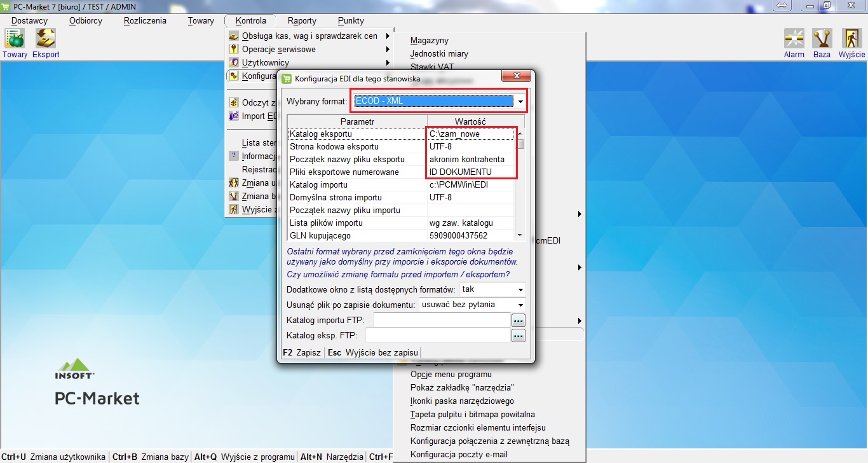Click the Parametr column header
The width and height of the screenshot is (868, 463).
tap(358, 121)
